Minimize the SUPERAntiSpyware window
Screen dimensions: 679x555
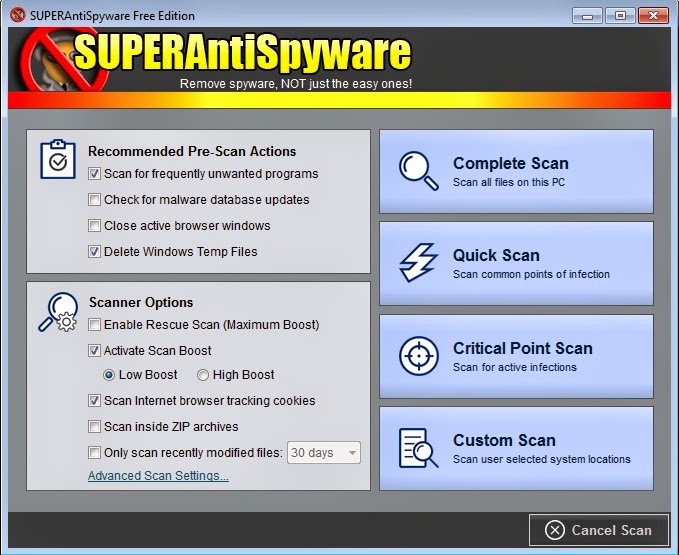tap(587, 16)
